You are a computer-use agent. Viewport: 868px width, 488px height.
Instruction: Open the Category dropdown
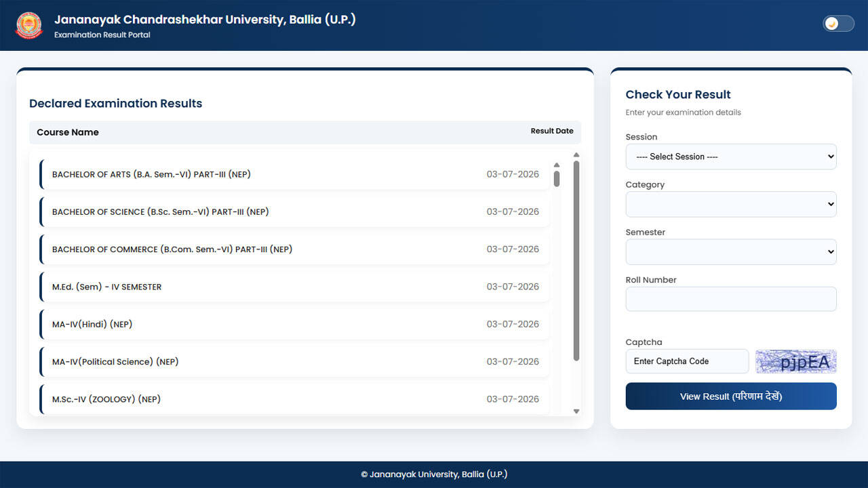click(731, 204)
